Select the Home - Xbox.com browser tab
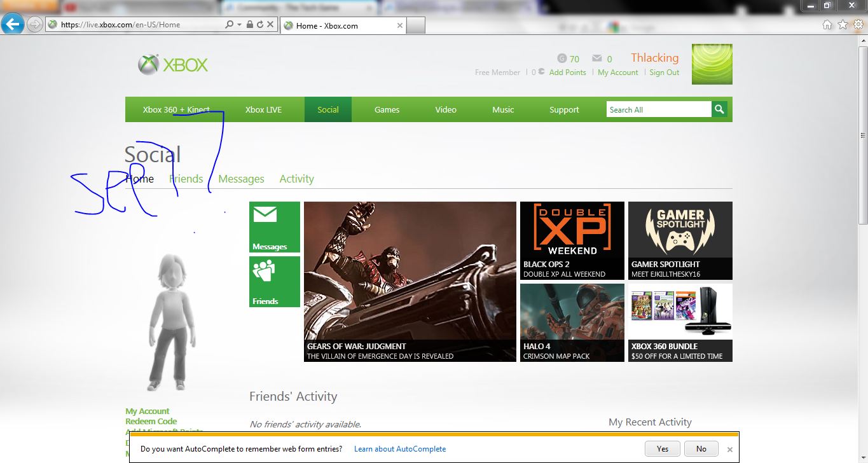Viewport: 868px width, 463px height. pos(343,25)
